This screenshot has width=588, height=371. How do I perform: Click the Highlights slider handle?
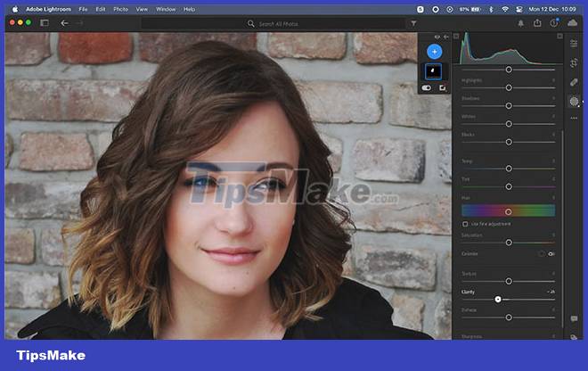coord(509,87)
